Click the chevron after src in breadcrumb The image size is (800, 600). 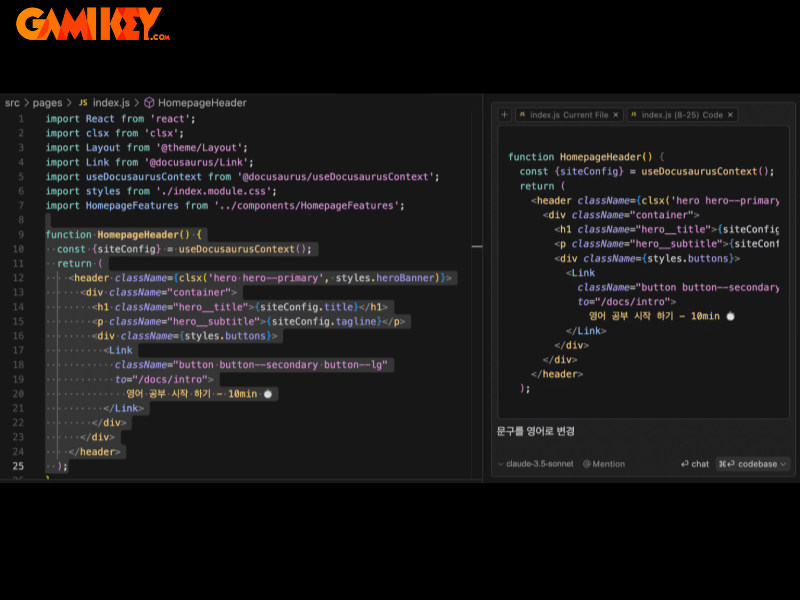[27, 103]
